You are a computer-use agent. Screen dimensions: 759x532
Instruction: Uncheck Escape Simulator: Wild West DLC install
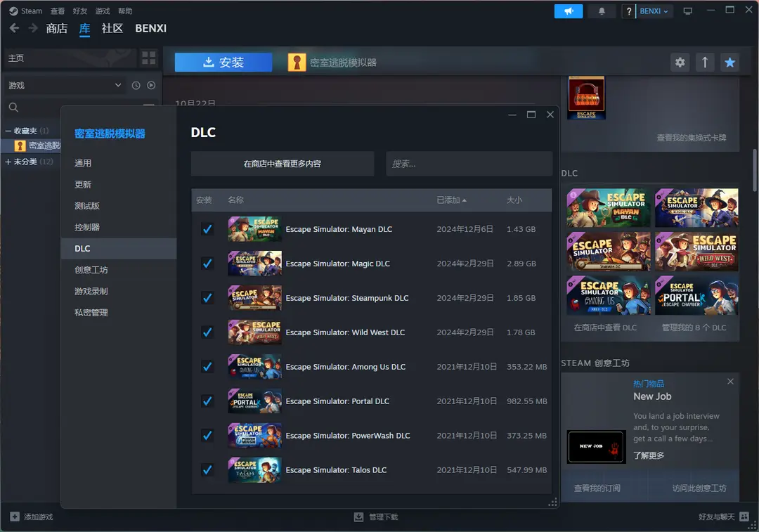click(x=207, y=332)
